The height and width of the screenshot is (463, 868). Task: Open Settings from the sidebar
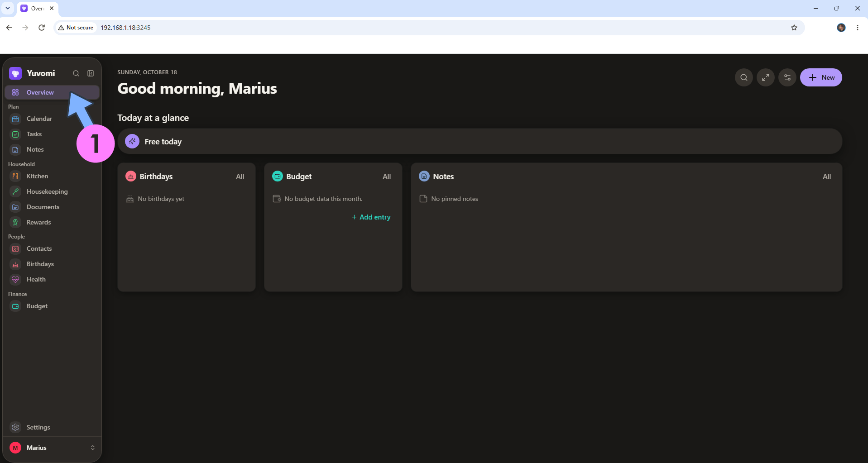[x=52, y=427]
